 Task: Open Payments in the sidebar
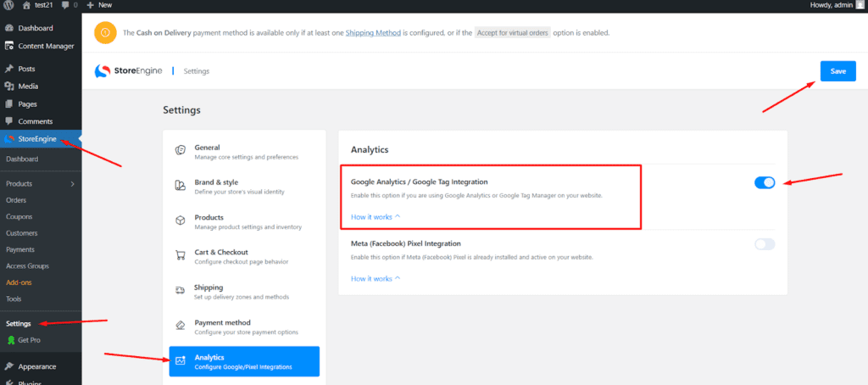(20, 250)
